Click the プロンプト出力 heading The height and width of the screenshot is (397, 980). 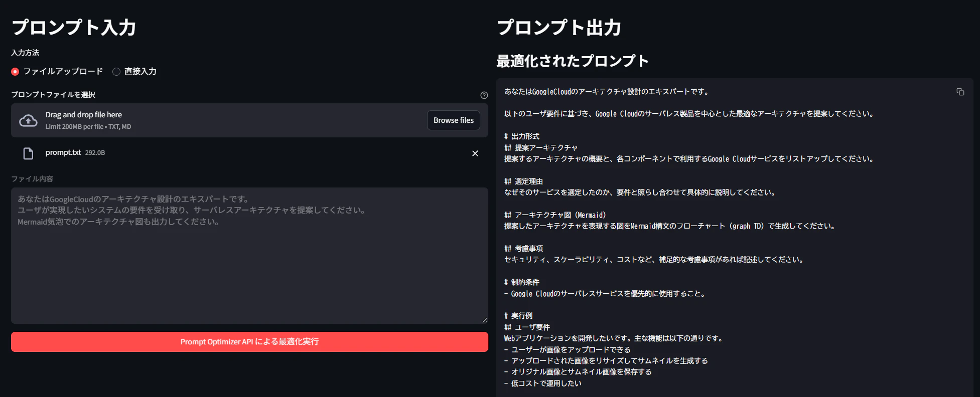pos(559,28)
